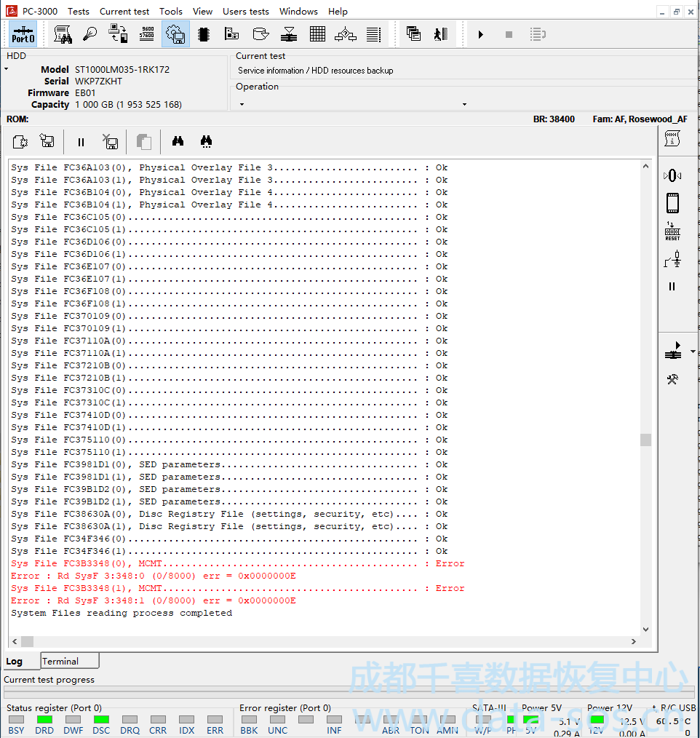700x738 pixels.
Task: Click the light bulb icon in toolbar
Action: pyautogui.click(x=90, y=33)
